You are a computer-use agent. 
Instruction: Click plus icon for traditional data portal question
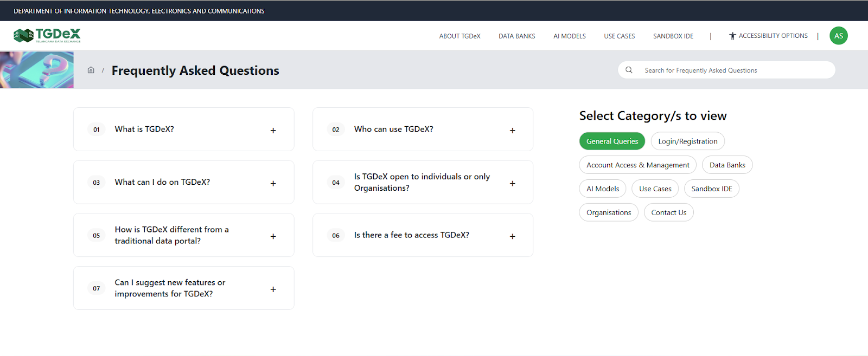(273, 236)
